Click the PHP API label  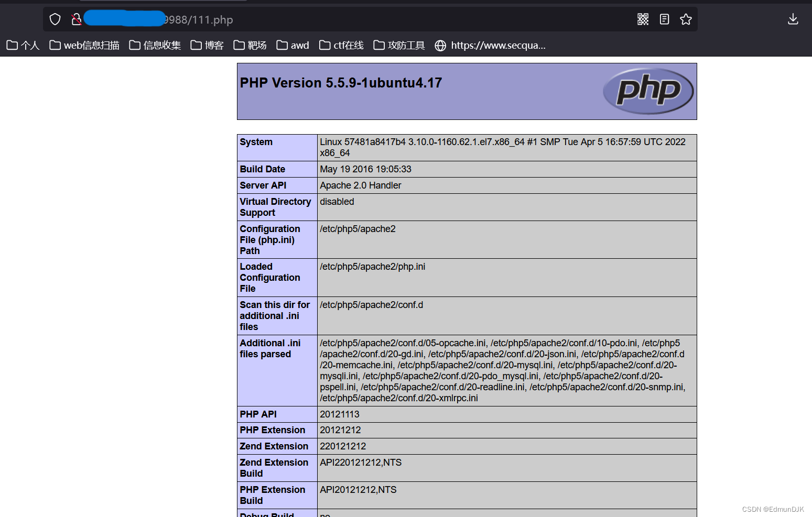(x=258, y=414)
